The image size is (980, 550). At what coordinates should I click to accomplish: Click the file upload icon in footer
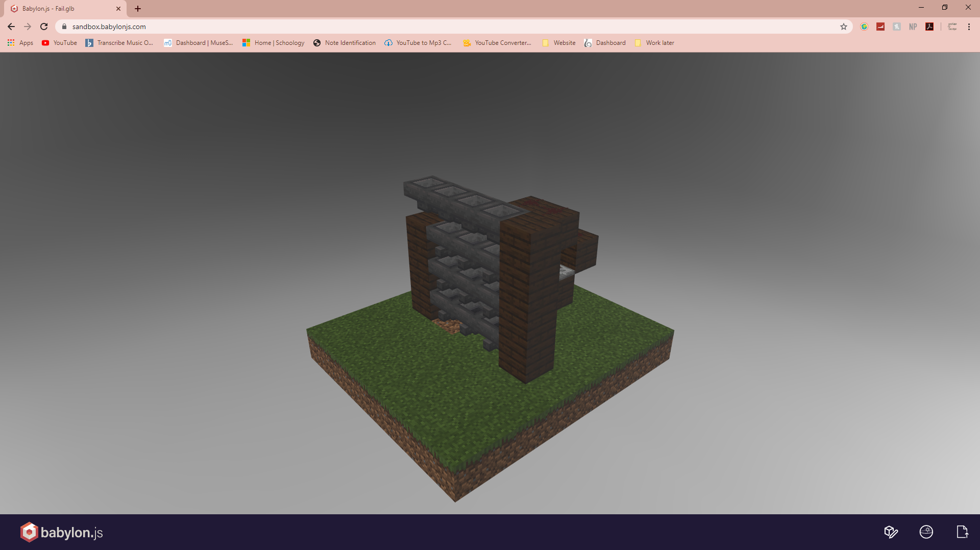tap(962, 532)
